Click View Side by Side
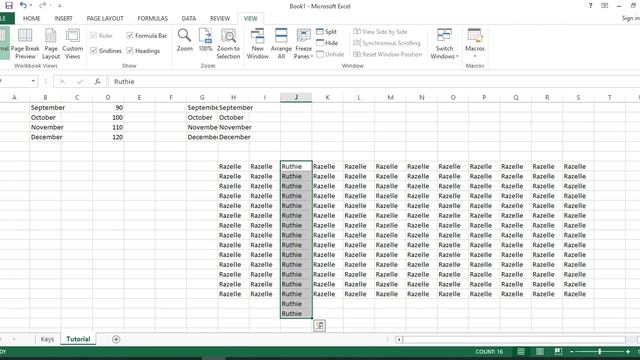The width and height of the screenshot is (640, 360). click(380, 31)
